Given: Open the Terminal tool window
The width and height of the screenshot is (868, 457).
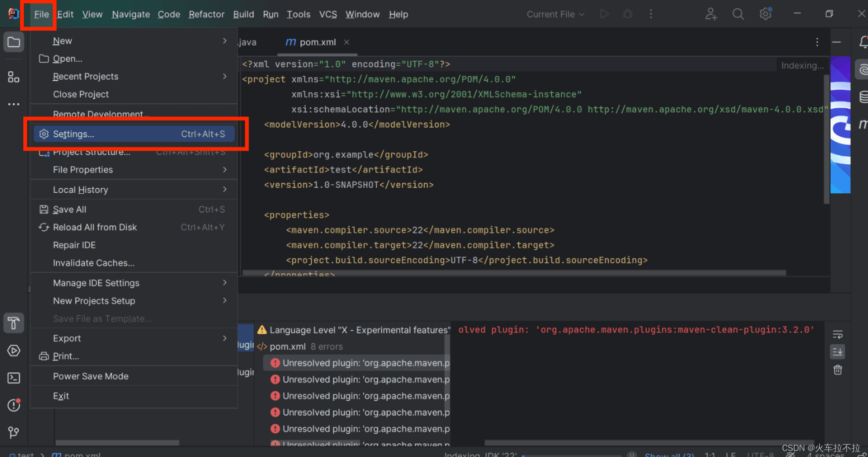Looking at the screenshot, I should tap(14, 378).
